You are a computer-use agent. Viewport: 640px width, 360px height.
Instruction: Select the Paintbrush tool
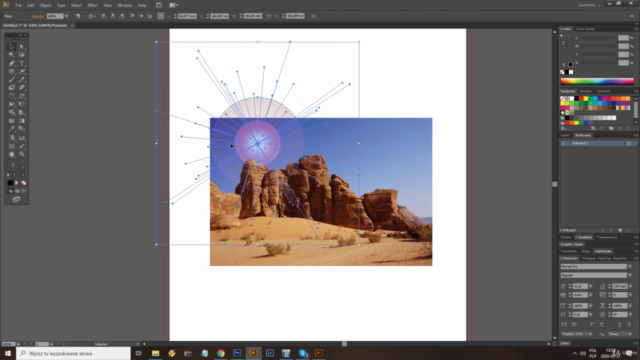[x=11, y=80]
